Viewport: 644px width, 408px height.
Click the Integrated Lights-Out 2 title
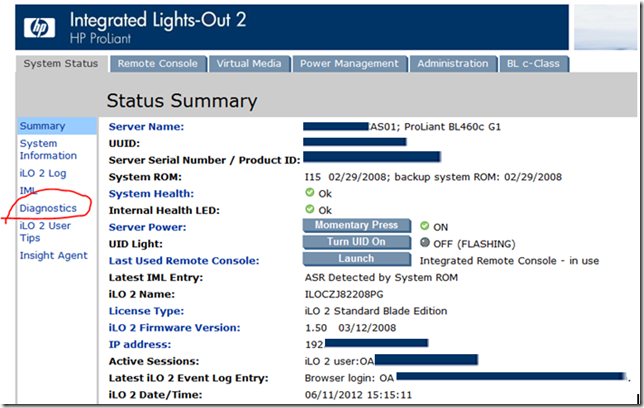158,20
